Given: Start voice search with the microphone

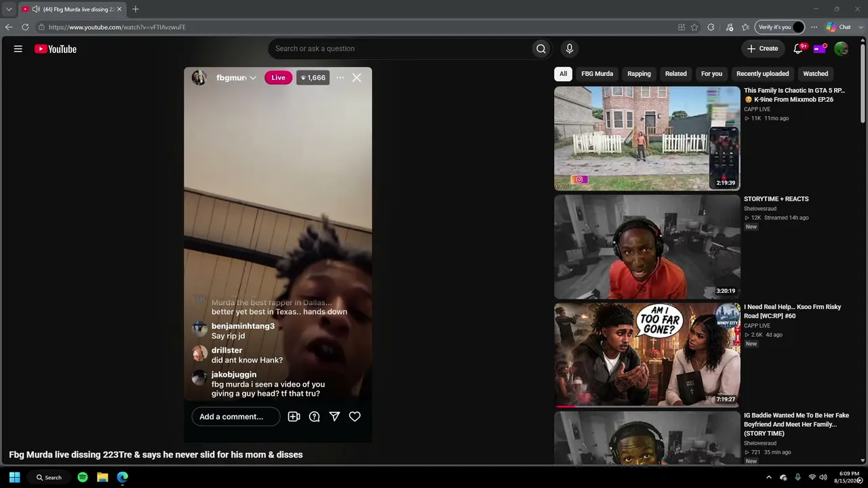Looking at the screenshot, I should pos(570,49).
